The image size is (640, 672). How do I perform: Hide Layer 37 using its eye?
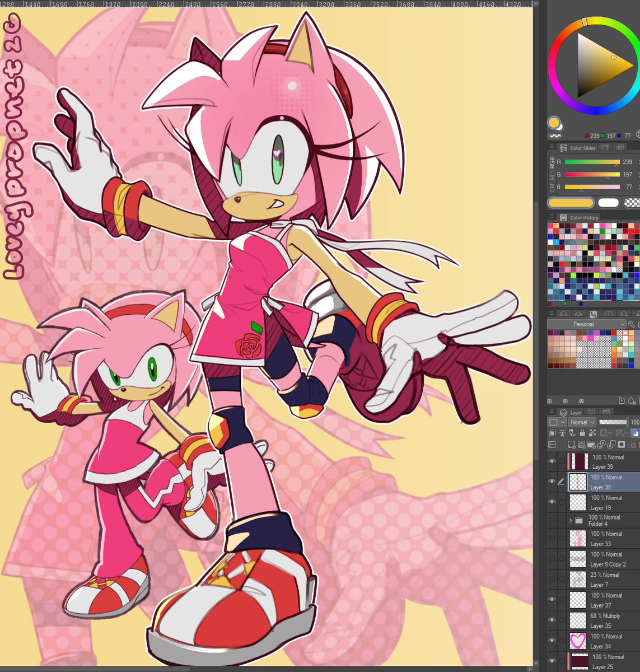(x=552, y=600)
